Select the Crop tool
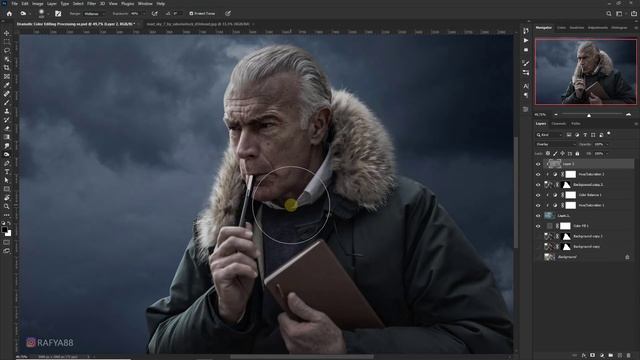640x360 pixels. point(7,68)
